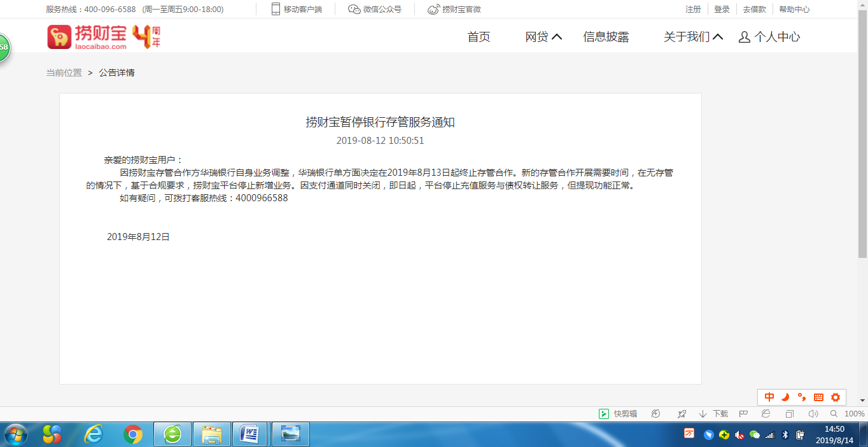Go to the 首页 home page
868x447 pixels.
point(479,37)
